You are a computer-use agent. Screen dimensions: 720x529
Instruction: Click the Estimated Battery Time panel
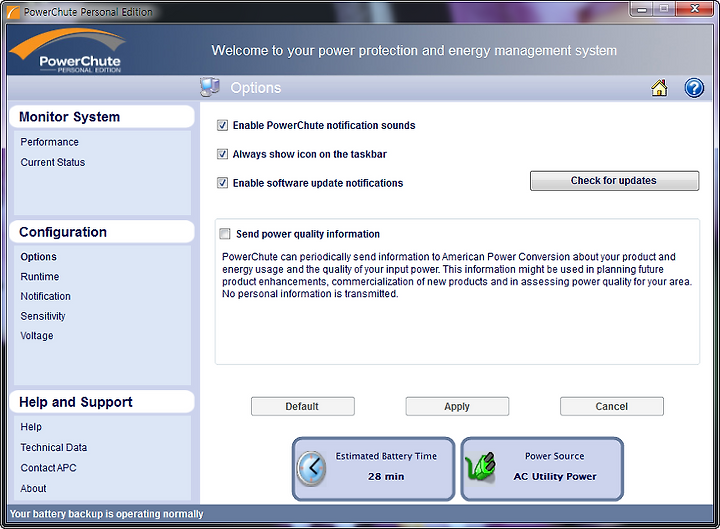pyautogui.click(x=373, y=468)
